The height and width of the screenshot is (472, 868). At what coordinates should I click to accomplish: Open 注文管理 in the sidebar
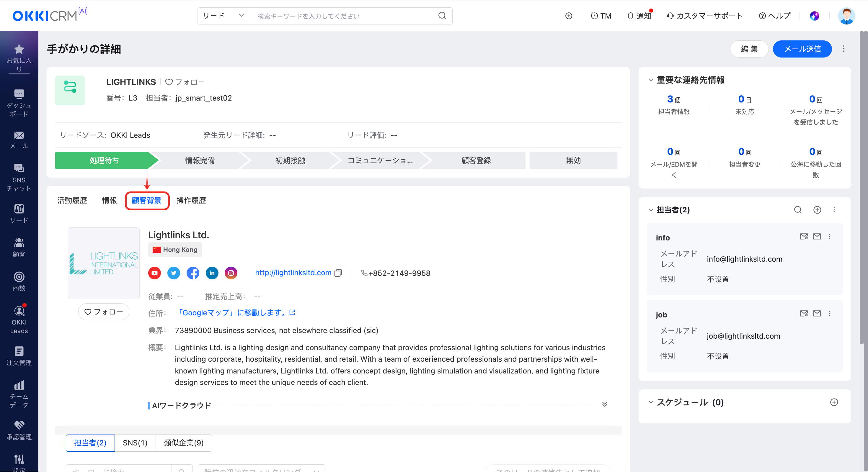(x=19, y=356)
